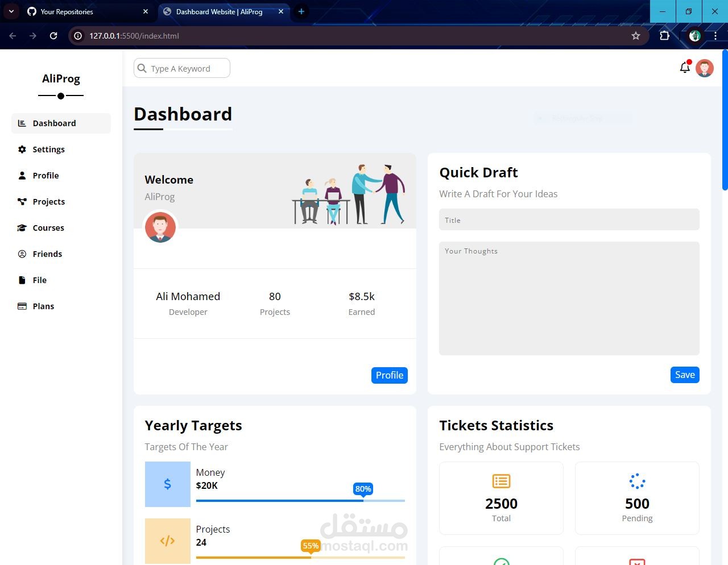This screenshot has height=565, width=728.
Task: Click the Settings gear icon
Action: 22,149
